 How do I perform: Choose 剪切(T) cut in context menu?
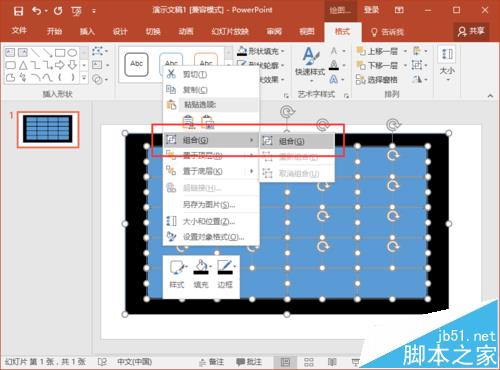click(x=211, y=74)
